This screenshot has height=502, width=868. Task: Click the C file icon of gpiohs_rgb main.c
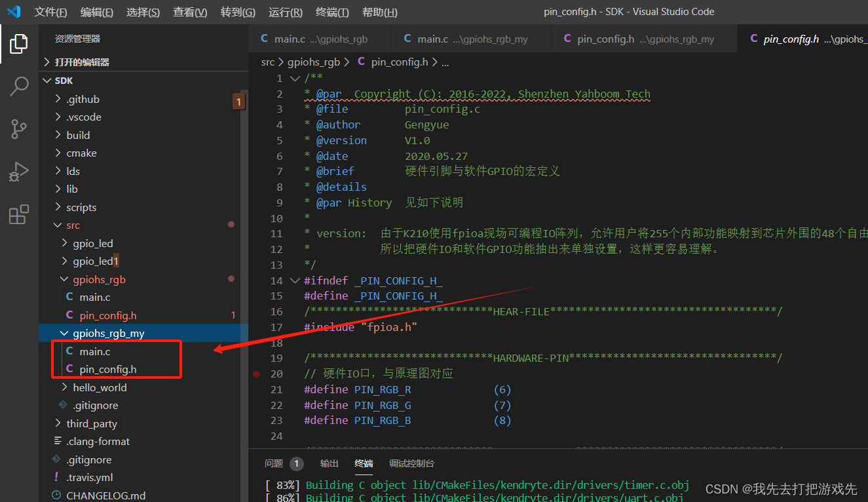point(70,298)
